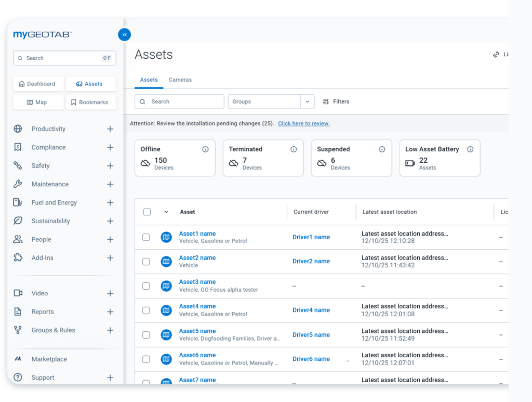Tick the select-all checkbox in table header
This screenshot has width=532, height=402.
click(147, 212)
